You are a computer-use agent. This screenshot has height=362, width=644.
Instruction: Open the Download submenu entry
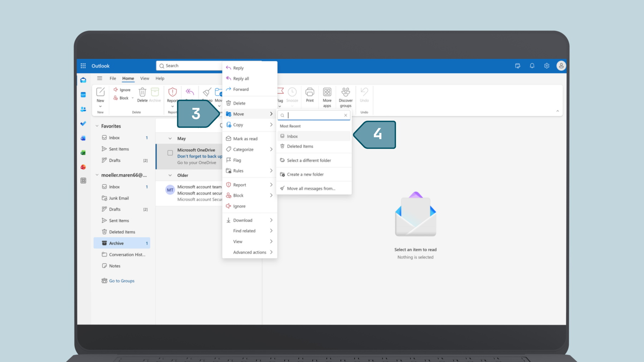[250, 220]
